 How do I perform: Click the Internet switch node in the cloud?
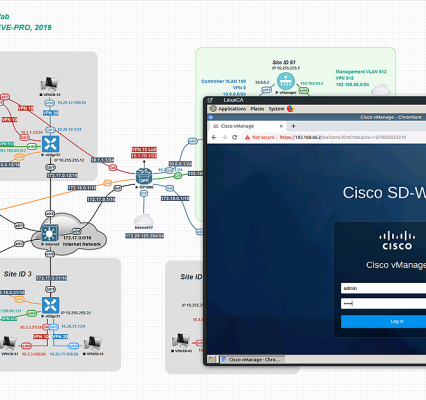click(50, 233)
